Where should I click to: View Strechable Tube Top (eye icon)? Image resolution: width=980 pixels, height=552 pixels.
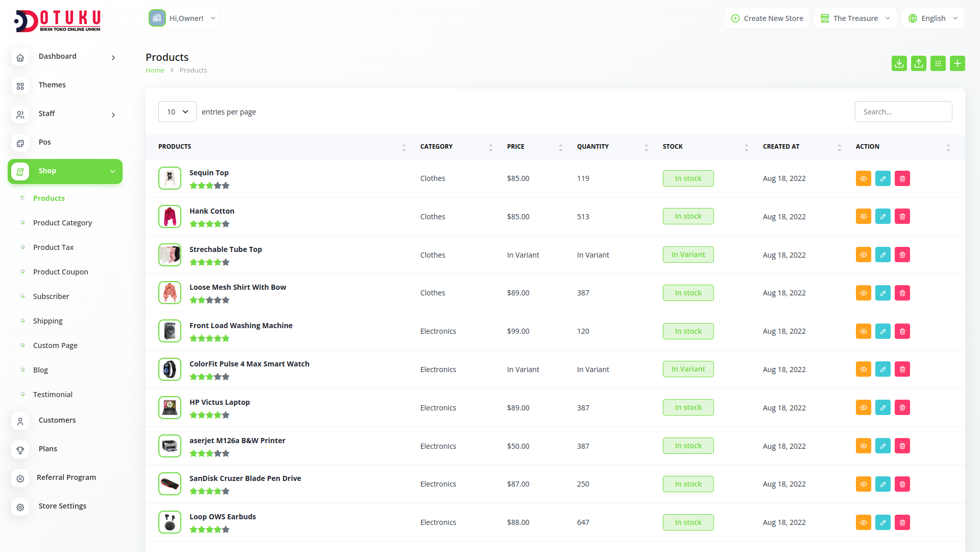point(863,255)
